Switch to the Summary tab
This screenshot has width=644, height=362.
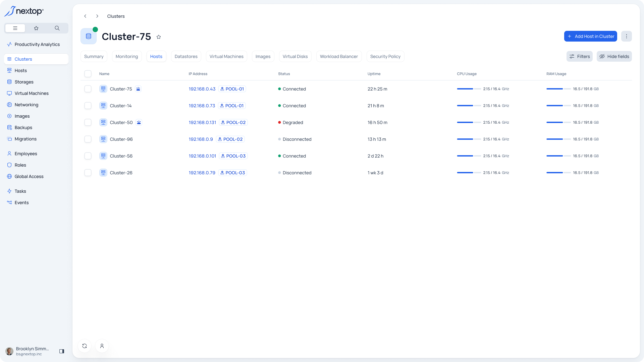tap(94, 56)
